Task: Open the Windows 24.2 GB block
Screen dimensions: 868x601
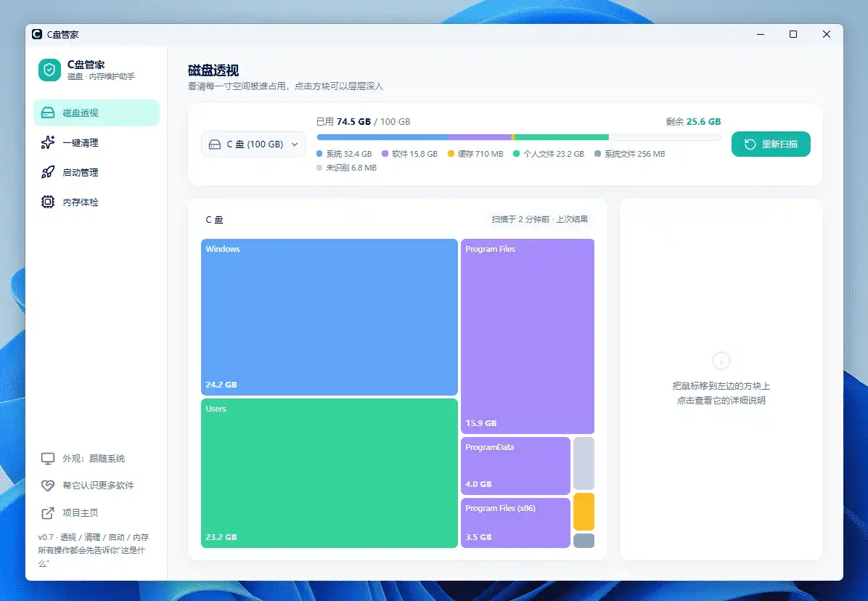Action: click(x=329, y=317)
